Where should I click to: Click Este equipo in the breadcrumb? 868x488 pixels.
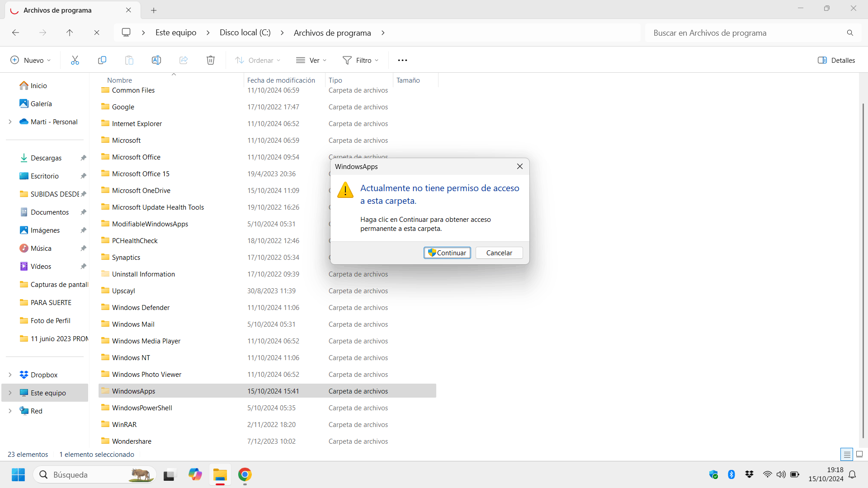pos(176,33)
